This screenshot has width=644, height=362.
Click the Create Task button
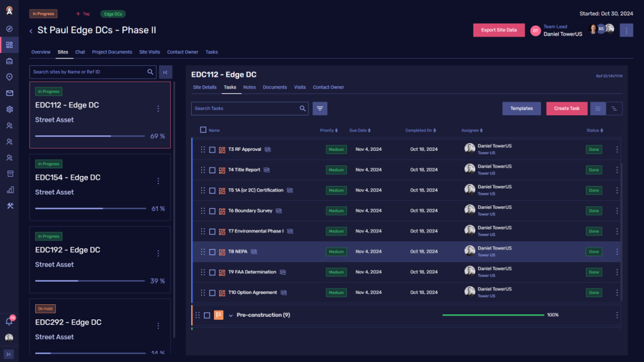[566, 109]
